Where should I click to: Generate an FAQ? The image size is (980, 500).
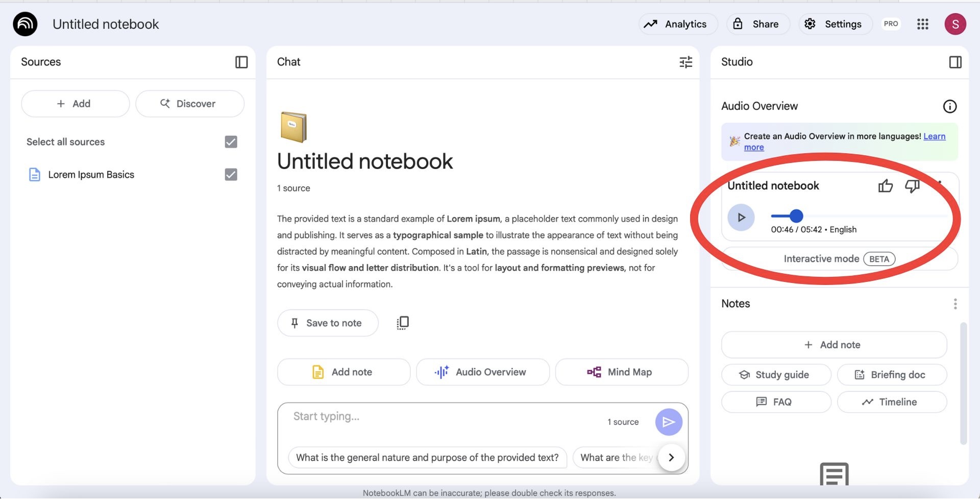[x=776, y=403]
